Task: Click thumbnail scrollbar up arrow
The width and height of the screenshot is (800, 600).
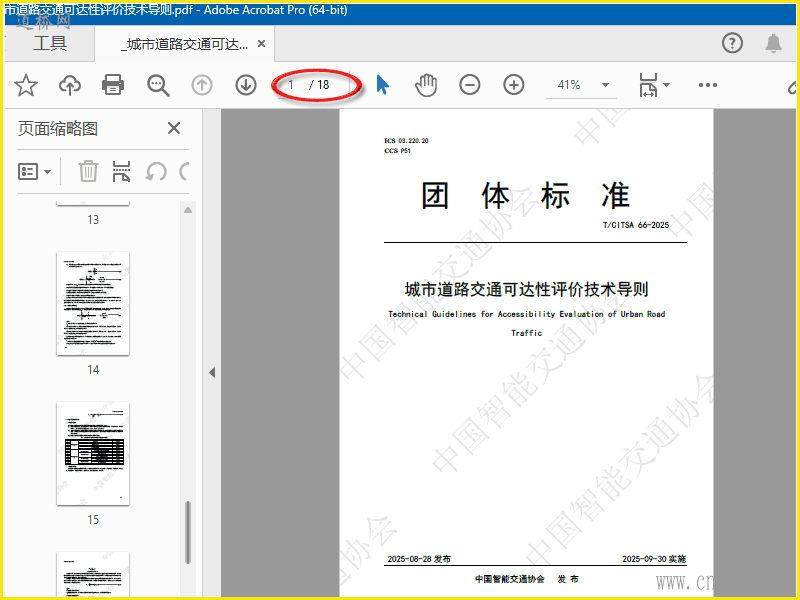Action: 188,210
